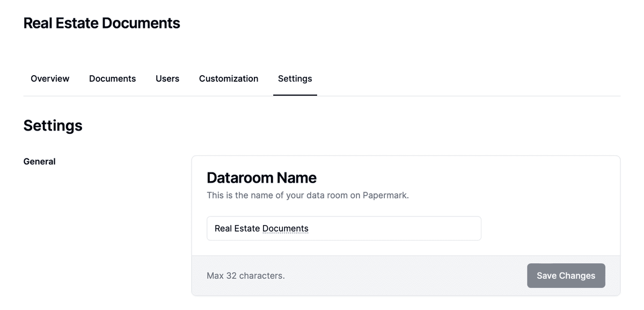Click the tab underline indicator below Settings
This screenshot has height=310, width=644.
pos(295,96)
